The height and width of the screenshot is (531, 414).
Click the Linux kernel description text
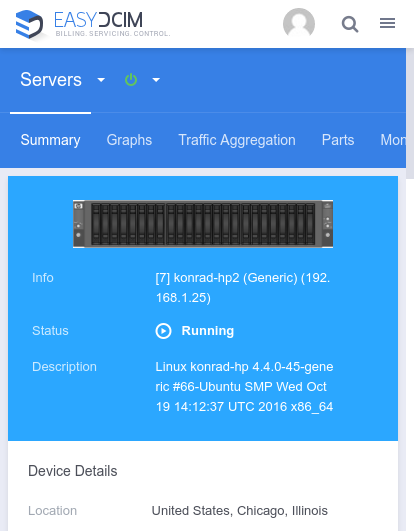coord(244,387)
